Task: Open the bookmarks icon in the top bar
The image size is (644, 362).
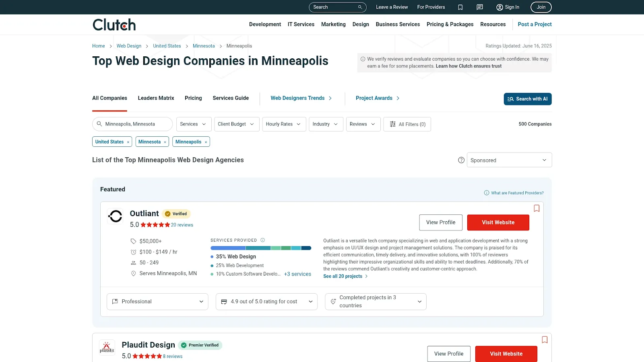Action: coord(460,7)
